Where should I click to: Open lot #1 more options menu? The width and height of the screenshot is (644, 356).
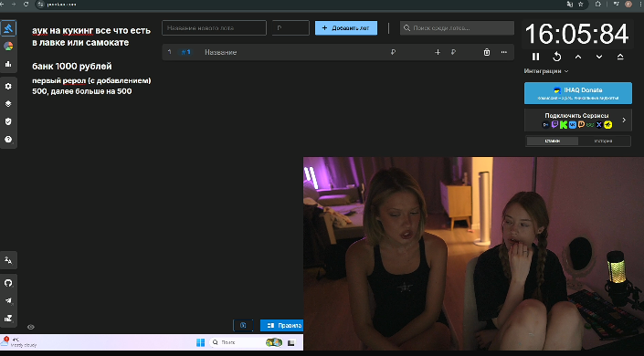(504, 52)
